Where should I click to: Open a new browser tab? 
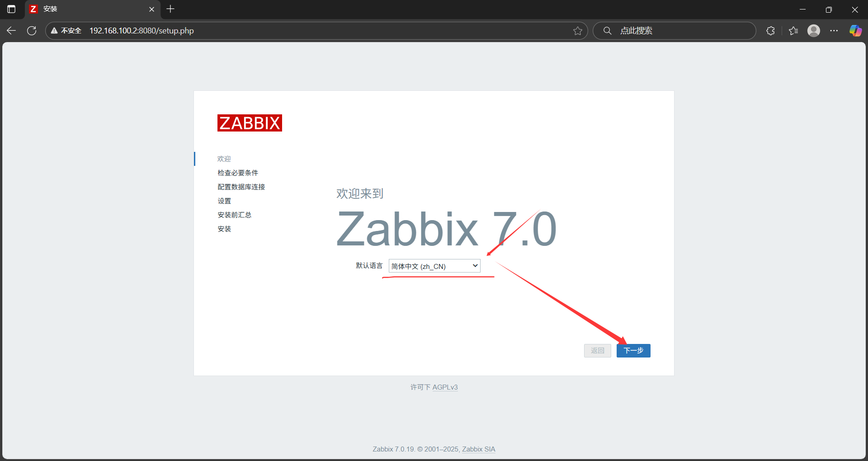pyautogui.click(x=170, y=9)
